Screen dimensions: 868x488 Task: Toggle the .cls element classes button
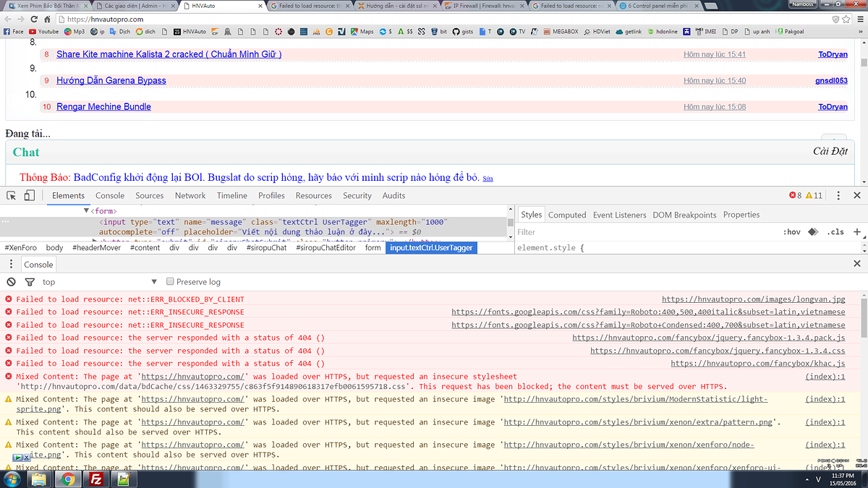(x=835, y=232)
